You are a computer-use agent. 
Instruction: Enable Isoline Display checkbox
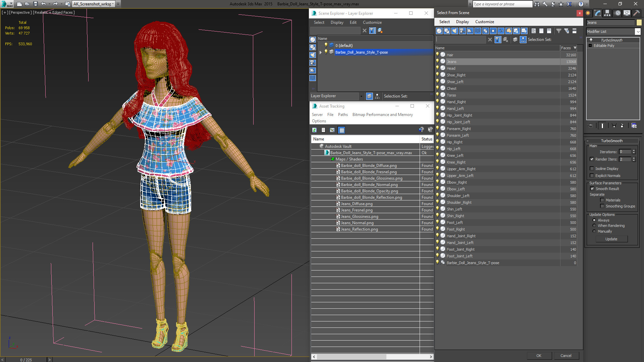[x=592, y=169]
